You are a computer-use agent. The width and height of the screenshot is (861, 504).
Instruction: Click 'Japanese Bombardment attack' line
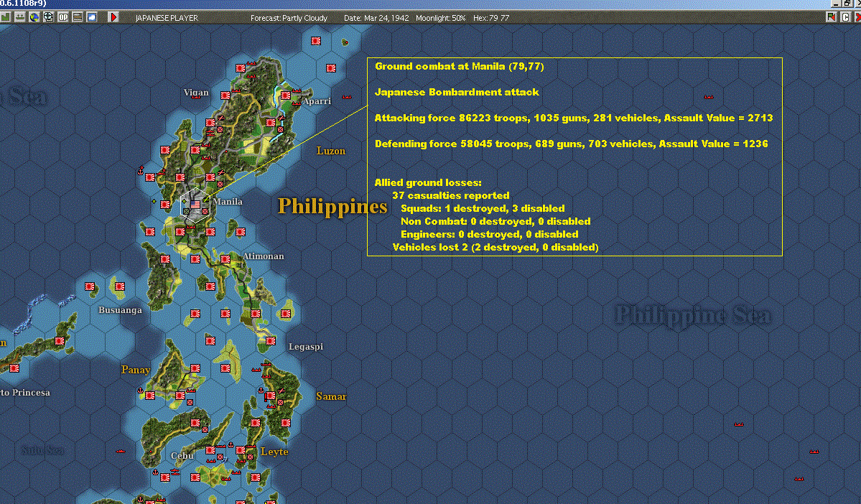(457, 92)
